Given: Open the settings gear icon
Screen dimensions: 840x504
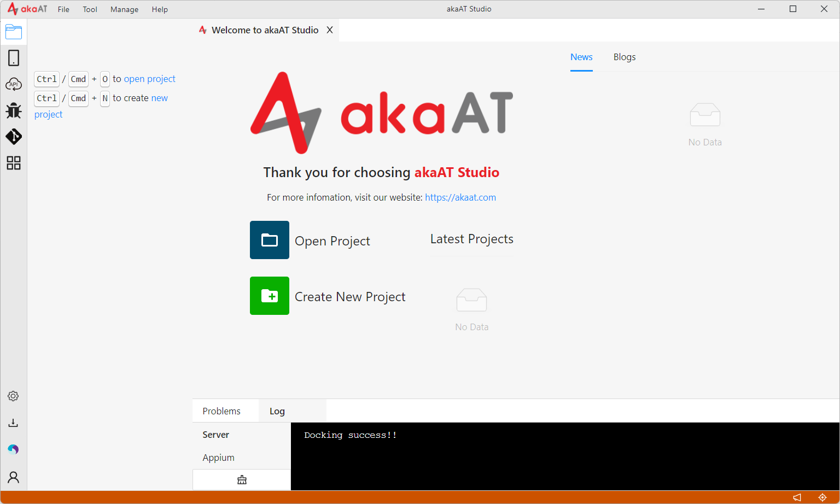Looking at the screenshot, I should pos(13,396).
